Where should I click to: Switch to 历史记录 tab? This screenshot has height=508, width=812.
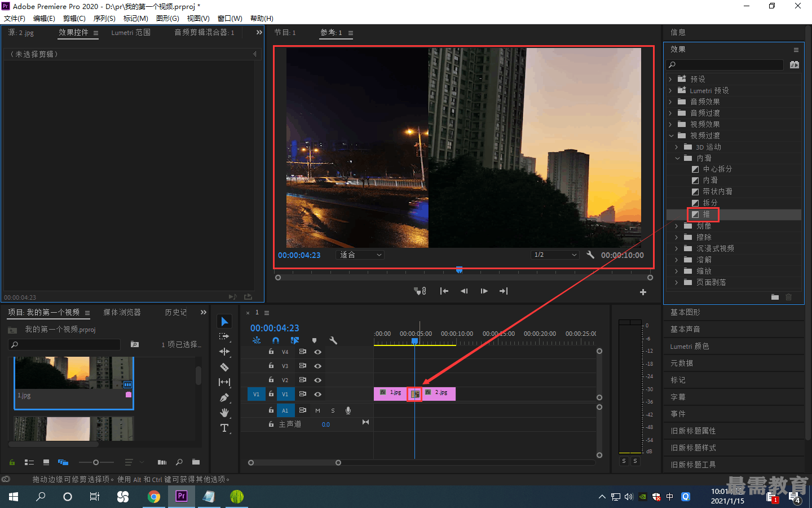[x=176, y=312]
